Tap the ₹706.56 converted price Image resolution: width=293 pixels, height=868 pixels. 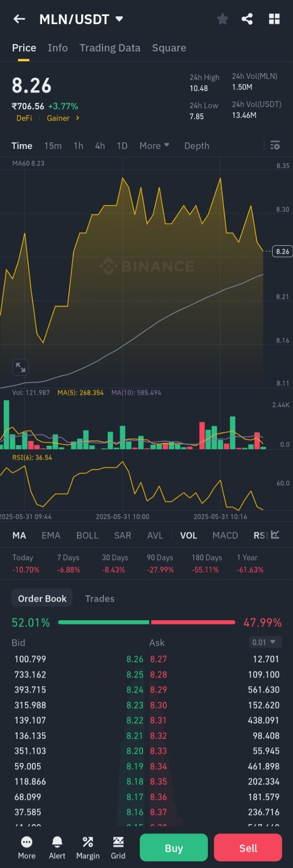pyautogui.click(x=28, y=106)
